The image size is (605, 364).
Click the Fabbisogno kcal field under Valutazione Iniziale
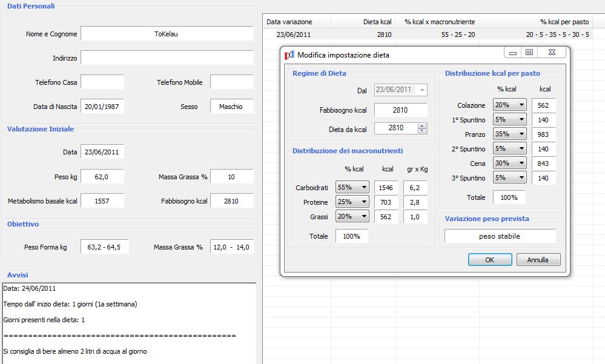pos(232,201)
